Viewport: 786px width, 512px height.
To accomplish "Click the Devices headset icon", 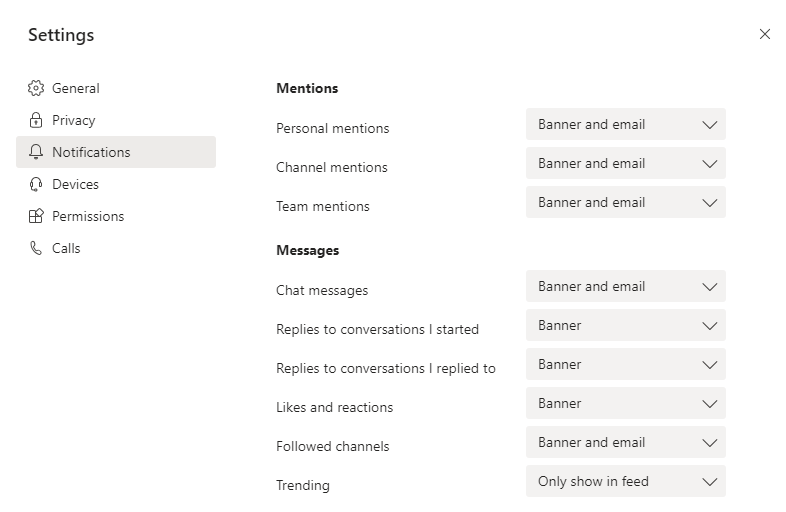I will pos(36,184).
